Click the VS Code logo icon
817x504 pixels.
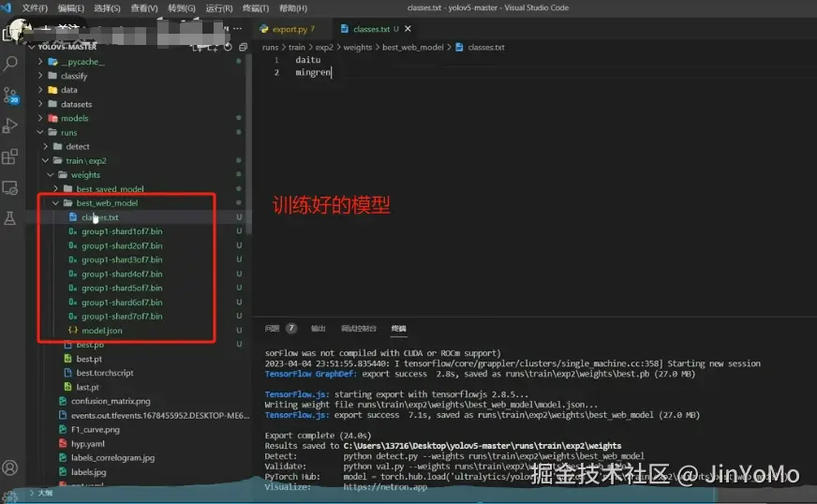pos(6,7)
